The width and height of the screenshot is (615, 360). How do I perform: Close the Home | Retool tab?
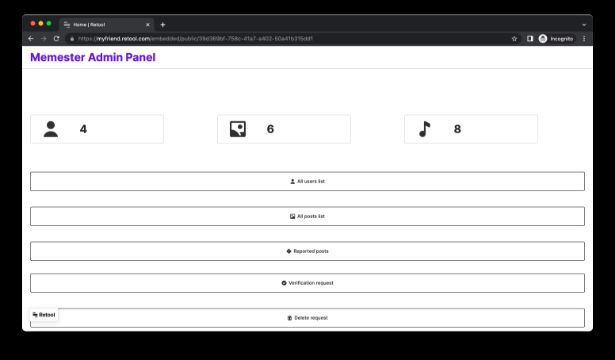click(148, 25)
